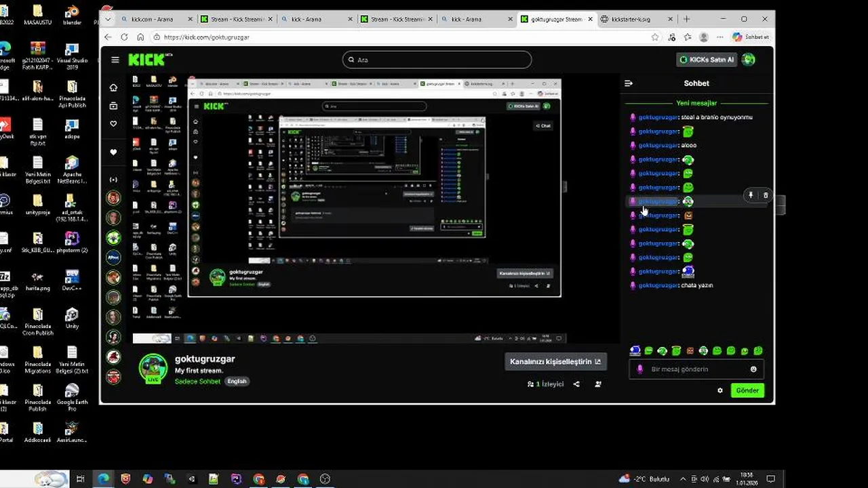Open the Kick hamburger menu
This screenshot has width=868, height=488.
[115, 60]
